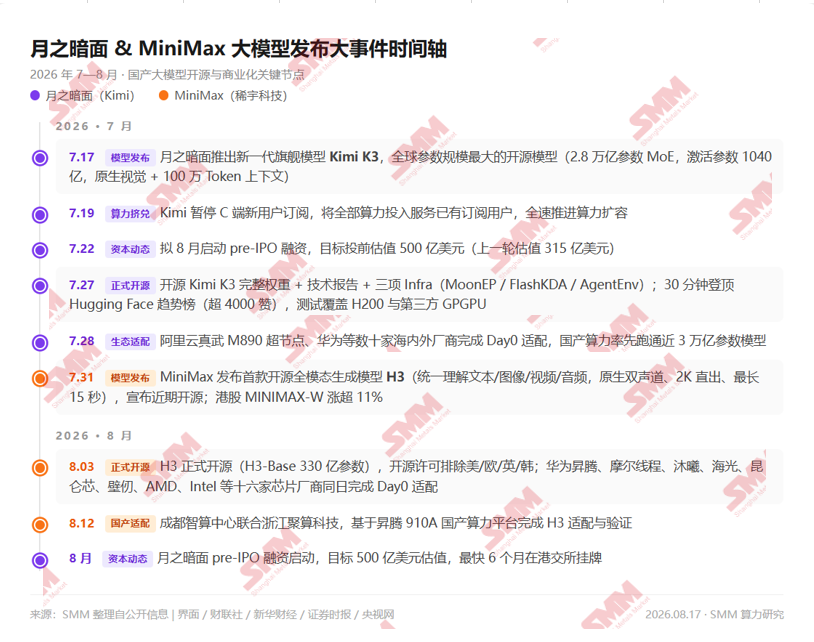Click the purple '8 月' date label

(80, 558)
